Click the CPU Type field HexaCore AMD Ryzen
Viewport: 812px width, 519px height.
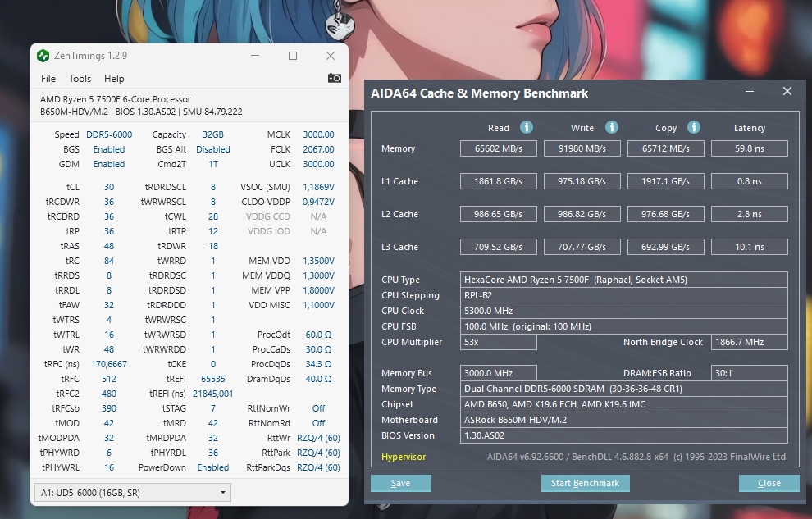point(624,280)
